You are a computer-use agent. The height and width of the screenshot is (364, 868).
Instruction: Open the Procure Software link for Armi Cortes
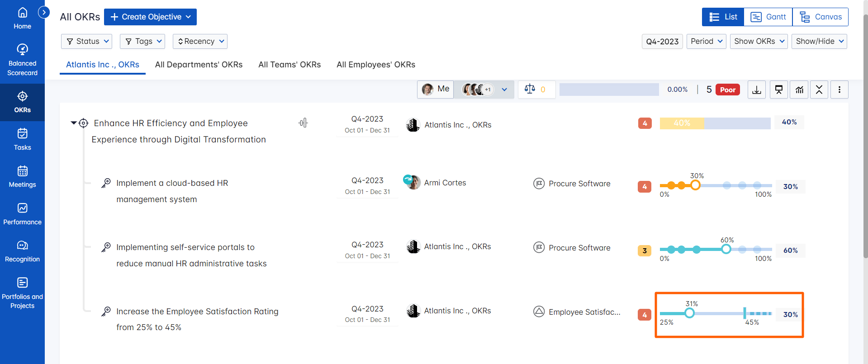pos(579,184)
